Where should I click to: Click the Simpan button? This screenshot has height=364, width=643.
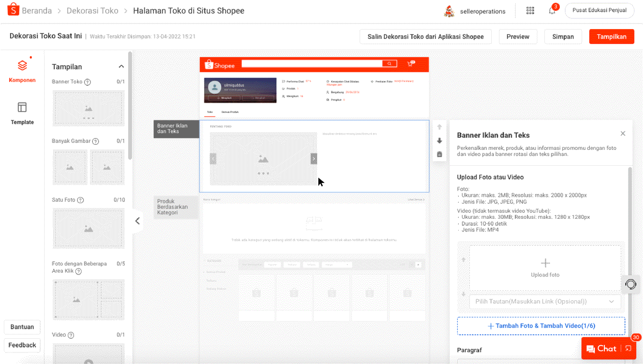click(563, 37)
